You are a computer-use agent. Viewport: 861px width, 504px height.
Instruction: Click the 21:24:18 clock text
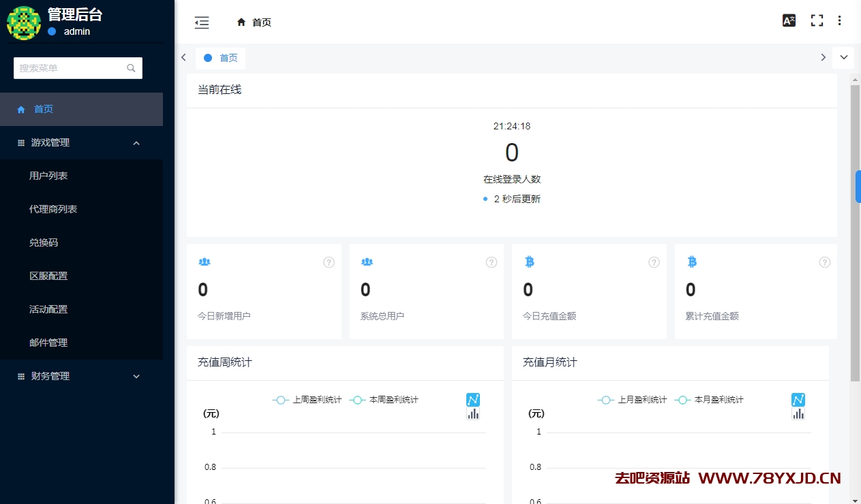[x=512, y=126]
